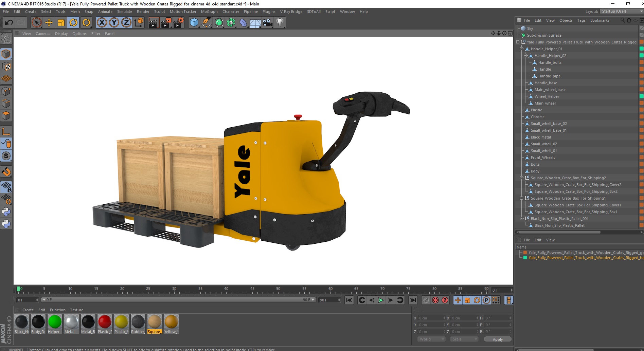Image resolution: width=644 pixels, height=351 pixels.
Task: Toggle X axis lock
Action: [x=102, y=23]
